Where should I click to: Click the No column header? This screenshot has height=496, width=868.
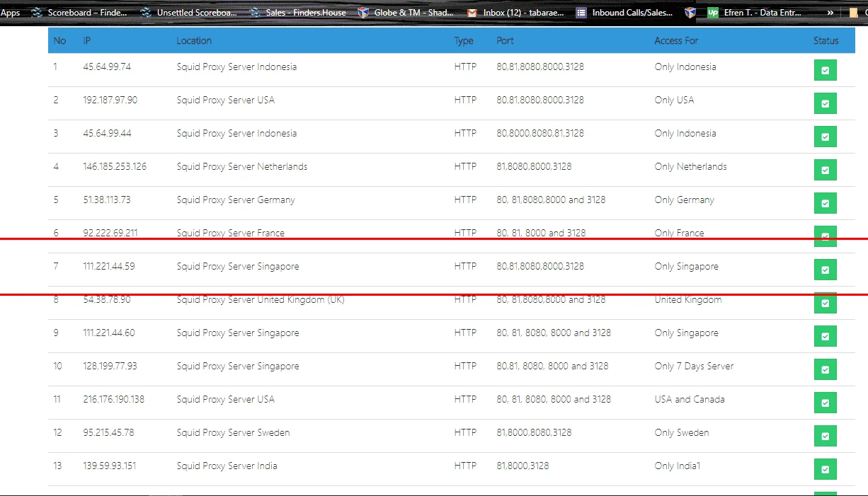[59, 40]
